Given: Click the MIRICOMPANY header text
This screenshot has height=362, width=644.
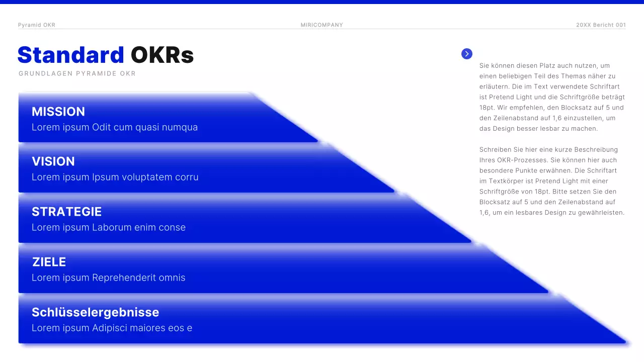Looking at the screenshot, I should 322,25.
